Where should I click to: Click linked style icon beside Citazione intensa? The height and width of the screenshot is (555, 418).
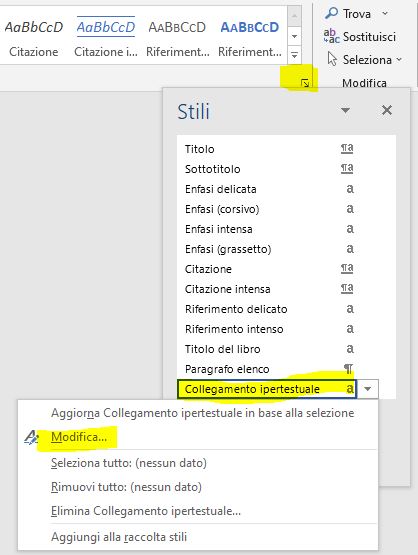[x=347, y=288]
